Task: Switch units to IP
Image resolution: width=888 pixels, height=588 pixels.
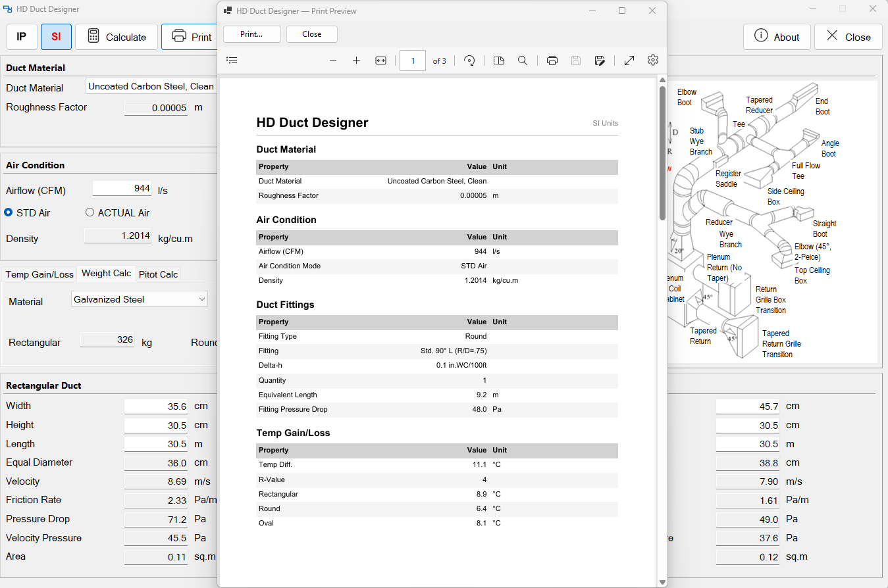Action: [x=22, y=37]
